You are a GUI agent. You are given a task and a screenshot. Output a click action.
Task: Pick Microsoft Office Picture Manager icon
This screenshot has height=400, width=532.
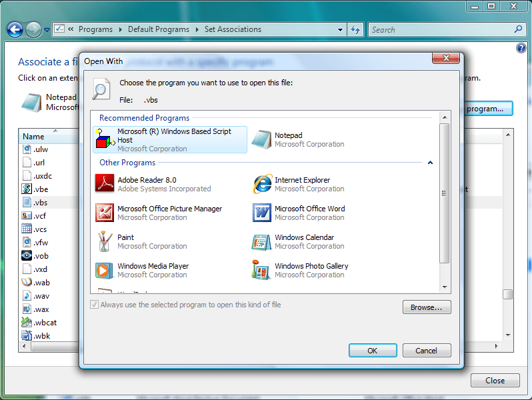(105, 213)
